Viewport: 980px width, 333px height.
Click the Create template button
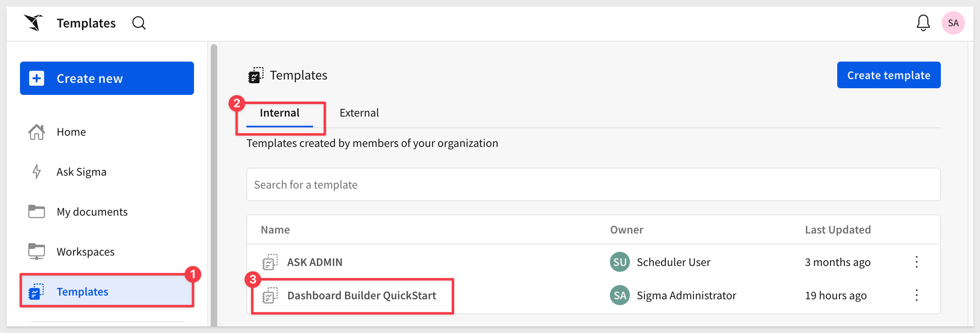point(888,75)
